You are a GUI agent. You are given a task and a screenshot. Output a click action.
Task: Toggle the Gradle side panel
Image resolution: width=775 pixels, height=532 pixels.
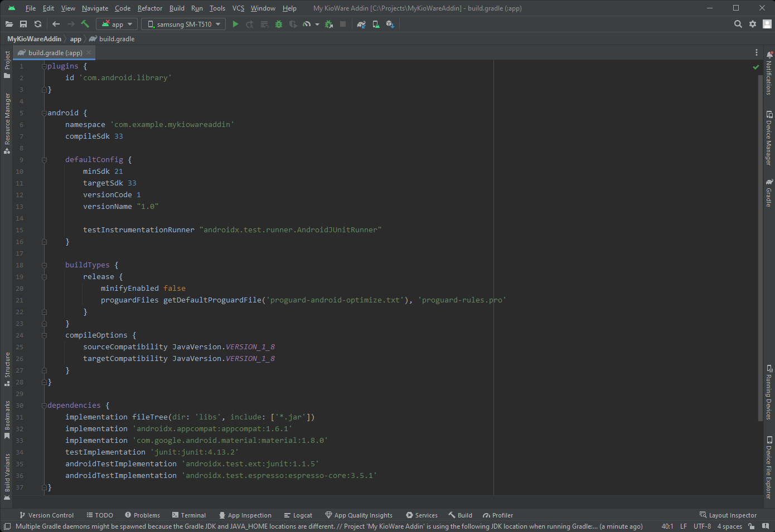[x=769, y=193]
